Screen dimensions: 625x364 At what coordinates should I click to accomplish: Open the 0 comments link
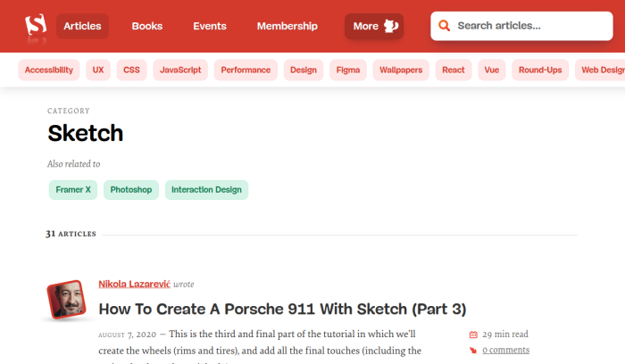tap(506, 350)
